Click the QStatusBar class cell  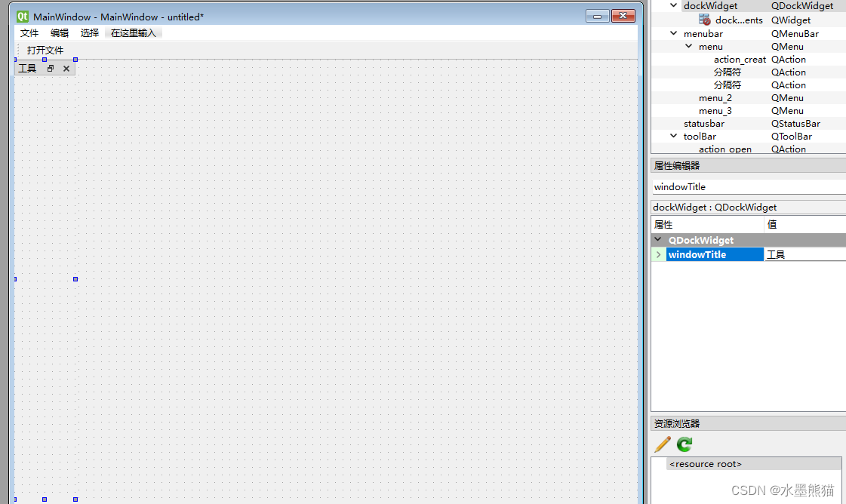[x=796, y=124]
